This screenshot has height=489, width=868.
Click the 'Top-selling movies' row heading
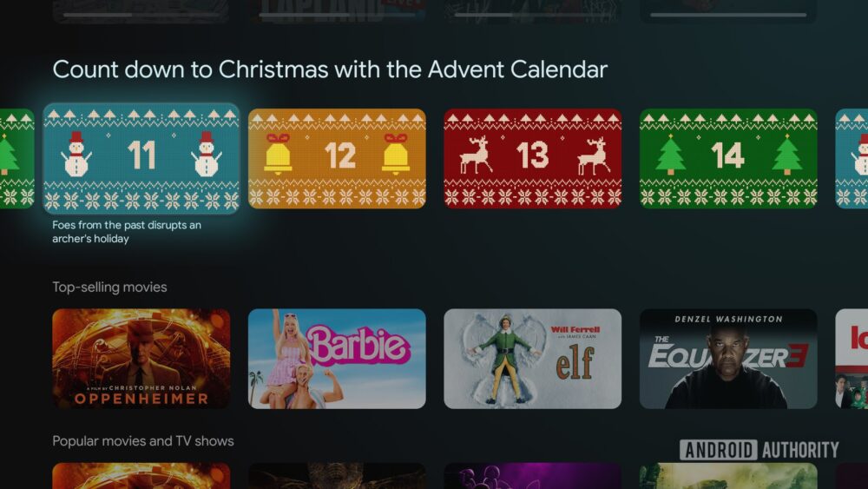click(x=109, y=287)
